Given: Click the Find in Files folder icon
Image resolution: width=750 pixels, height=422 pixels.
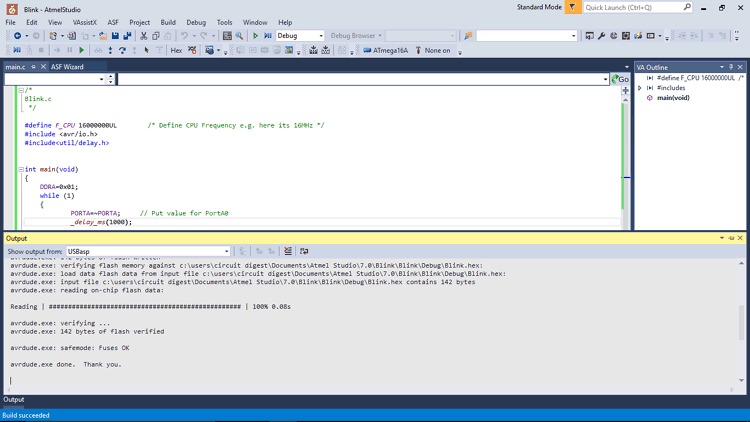Looking at the screenshot, I should coord(468,36).
